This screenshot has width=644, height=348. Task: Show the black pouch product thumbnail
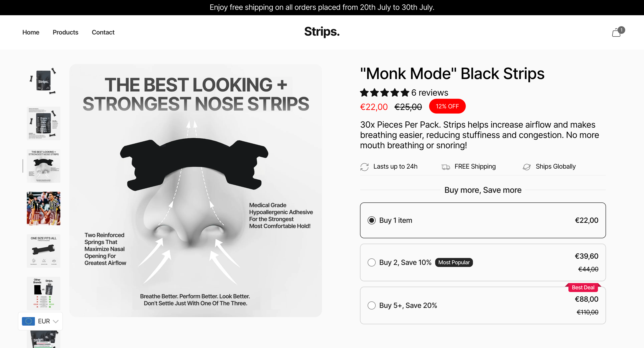coord(44,81)
